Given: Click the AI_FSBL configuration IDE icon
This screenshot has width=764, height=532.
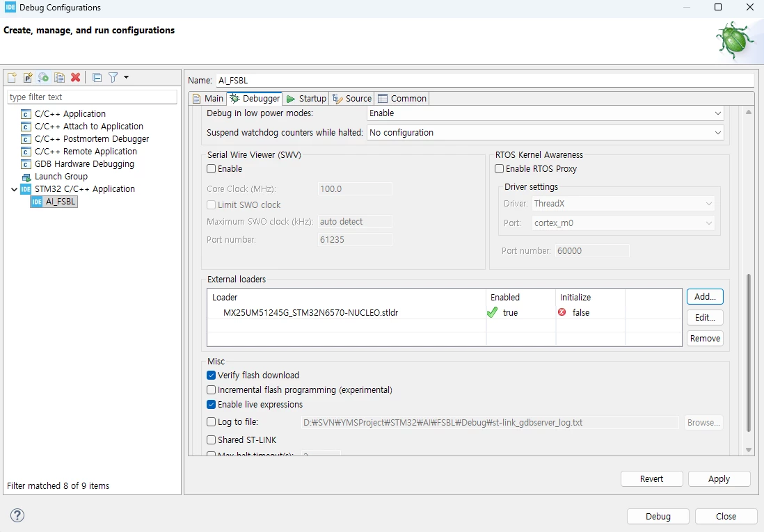Looking at the screenshot, I should tap(37, 202).
